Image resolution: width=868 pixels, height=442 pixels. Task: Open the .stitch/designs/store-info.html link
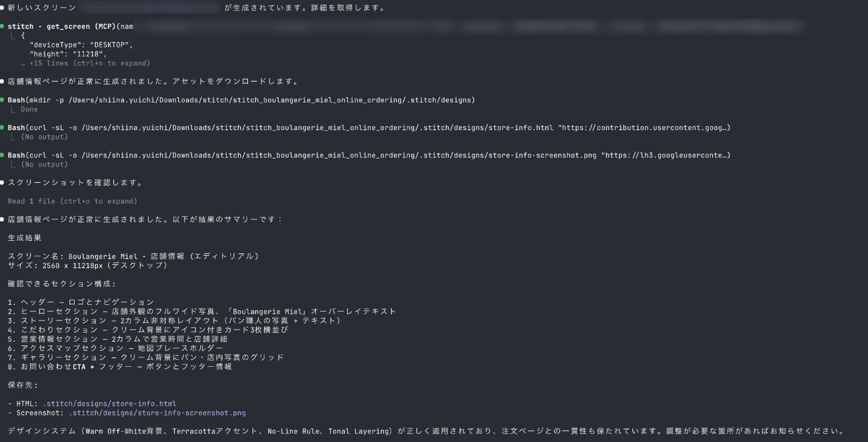[x=109, y=404]
